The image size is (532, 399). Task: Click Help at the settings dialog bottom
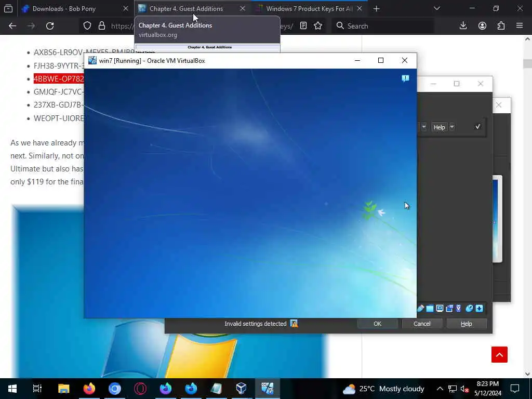coord(467,324)
